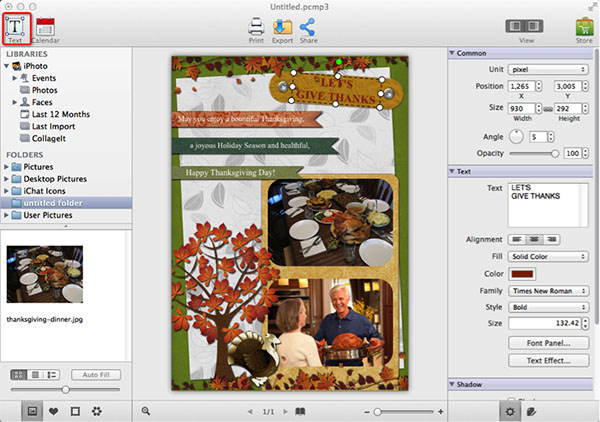The image size is (600, 422).
Task: Open the Fill dropdown showing Solid Color
Action: 547,256
